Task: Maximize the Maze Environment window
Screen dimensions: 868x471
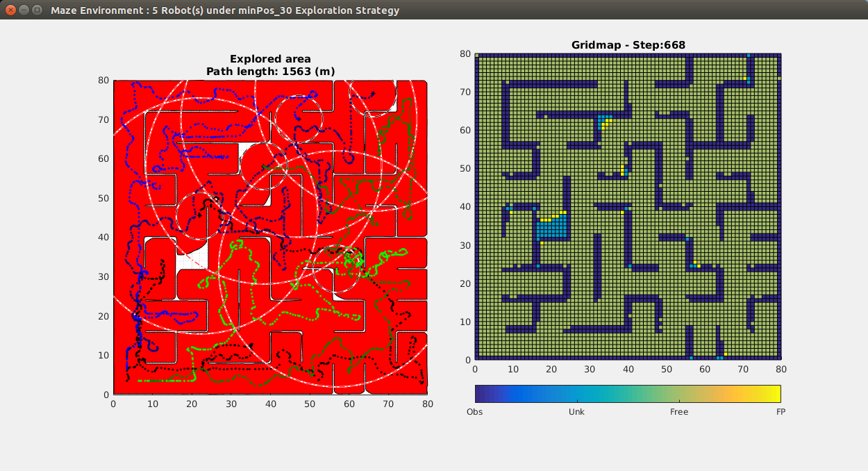Action: pyautogui.click(x=37, y=10)
